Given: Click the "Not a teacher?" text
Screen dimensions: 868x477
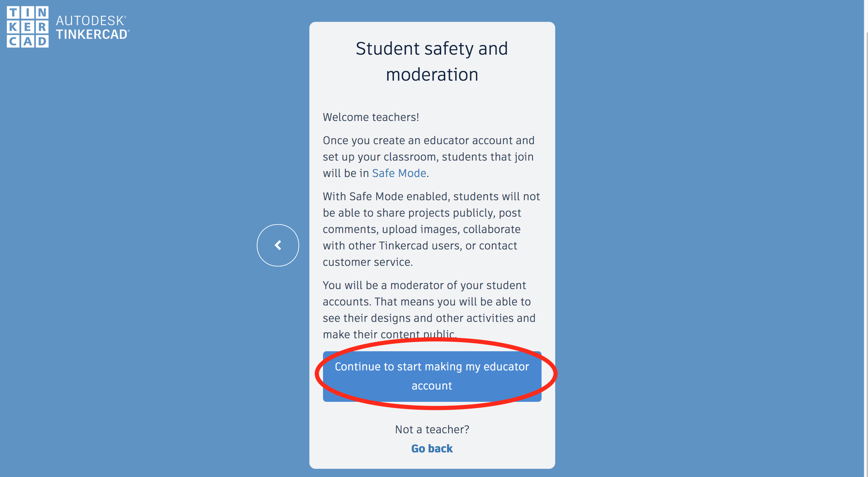Looking at the screenshot, I should [x=432, y=430].
